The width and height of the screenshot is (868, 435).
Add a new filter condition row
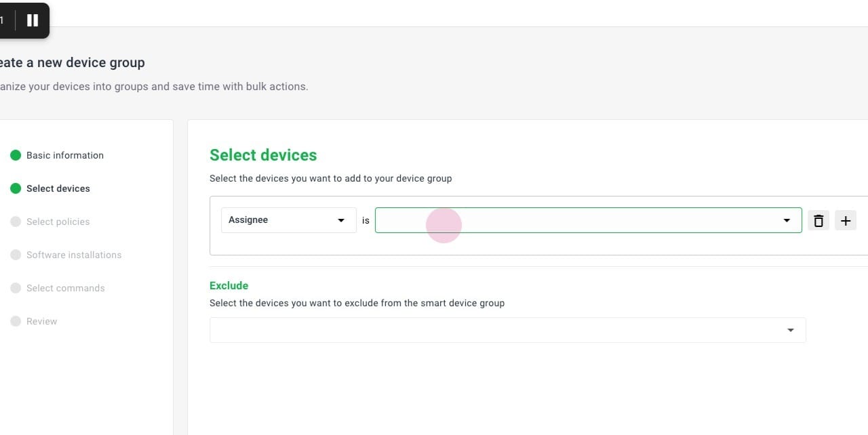[846, 220]
